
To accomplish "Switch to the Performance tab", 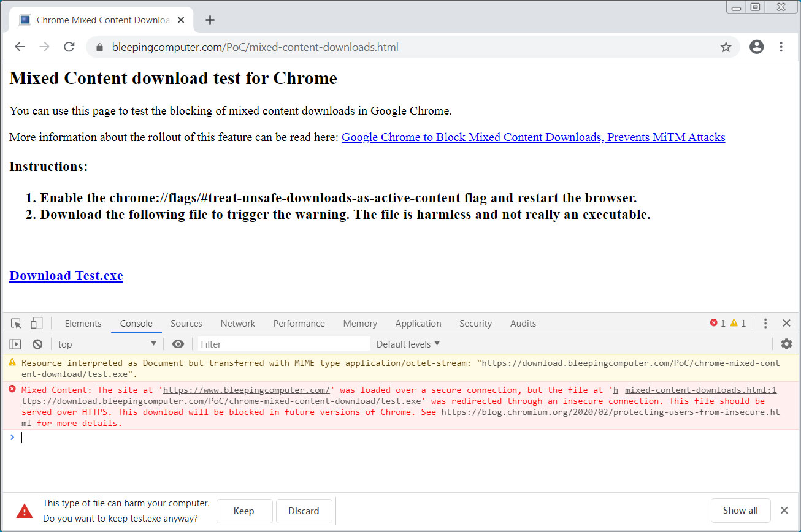I will coord(299,324).
